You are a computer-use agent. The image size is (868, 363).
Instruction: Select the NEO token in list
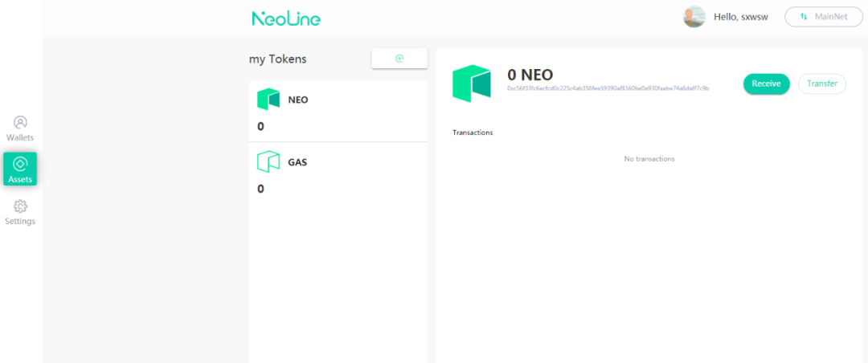click(x=338, y=111)
